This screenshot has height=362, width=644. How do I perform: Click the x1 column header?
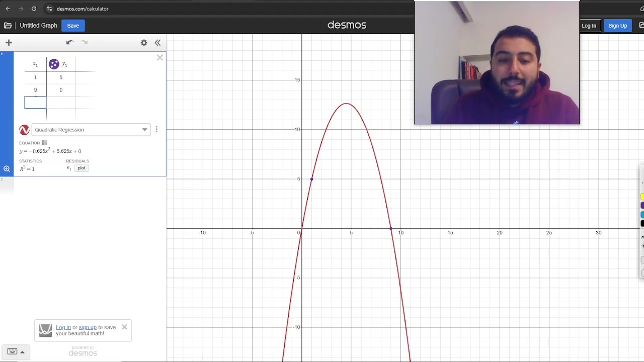(35, 64)
